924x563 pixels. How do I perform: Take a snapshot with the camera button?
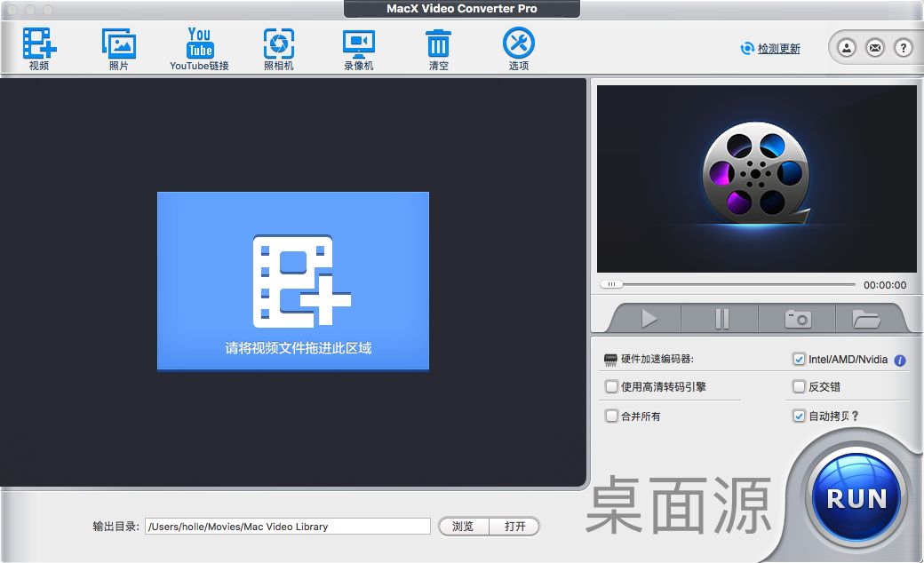(x=798, y=319)
